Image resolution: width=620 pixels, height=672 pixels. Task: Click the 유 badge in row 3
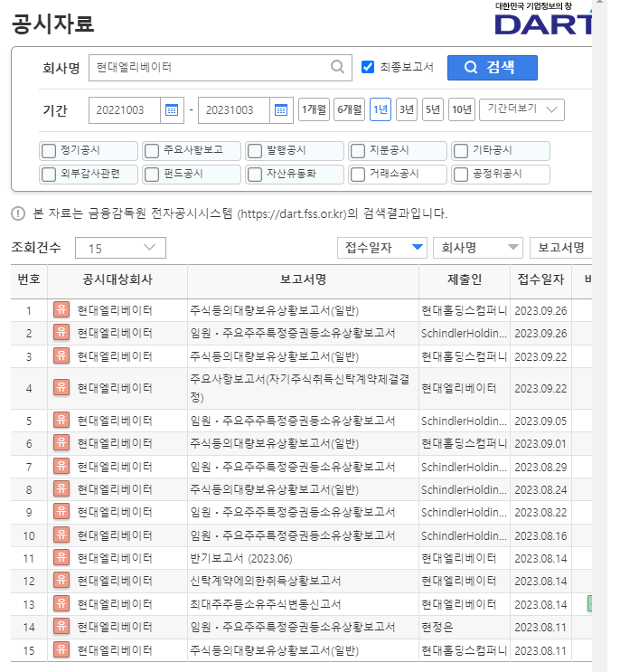point(61,355)
